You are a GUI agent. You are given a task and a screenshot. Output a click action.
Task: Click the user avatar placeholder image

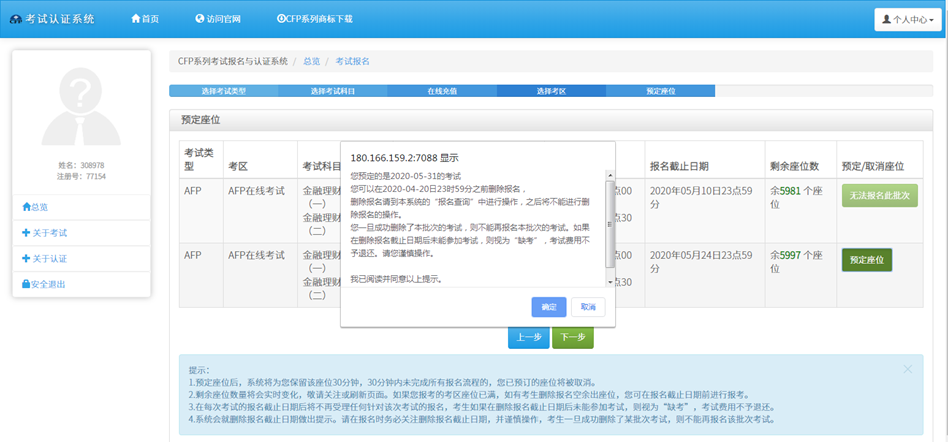pyautogui.click(x=81, y=106)
